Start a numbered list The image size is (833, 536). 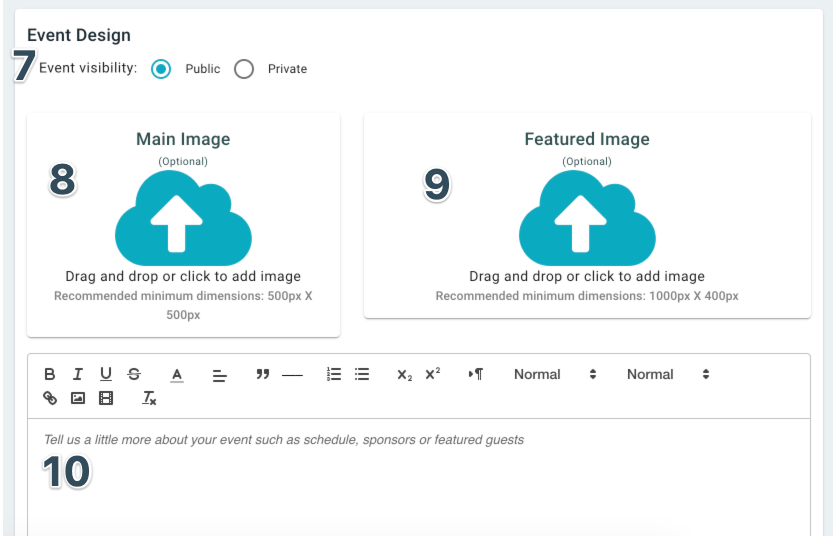tap(334, 374)
